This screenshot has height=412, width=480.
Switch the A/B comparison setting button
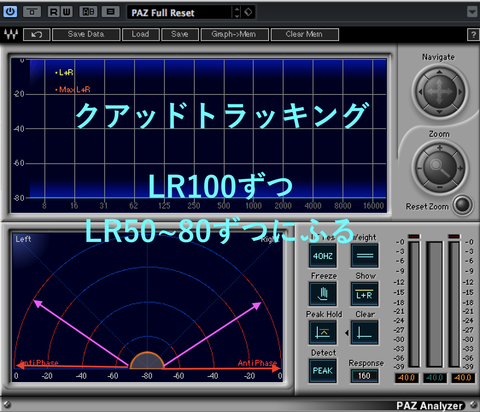point(88,12)
